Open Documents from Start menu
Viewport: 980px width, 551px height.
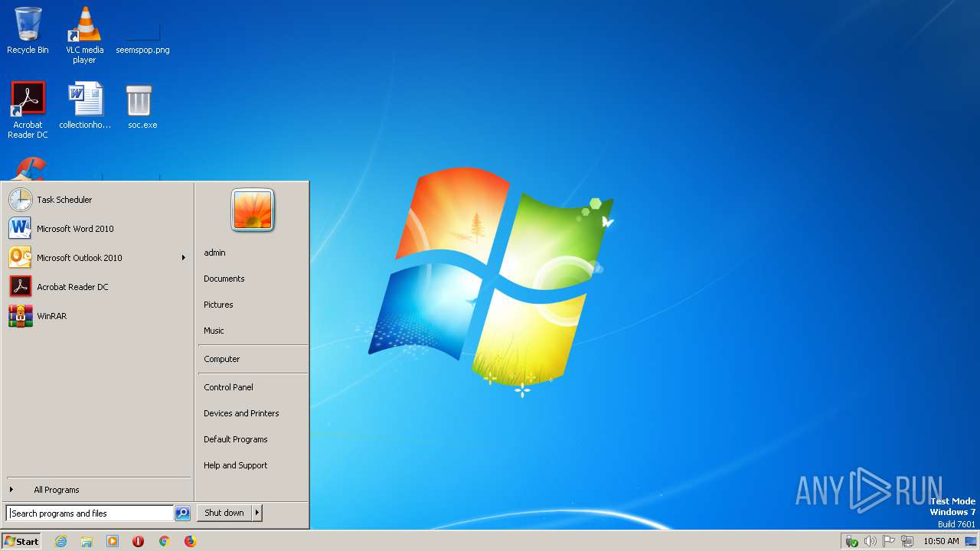pos(253,279)
